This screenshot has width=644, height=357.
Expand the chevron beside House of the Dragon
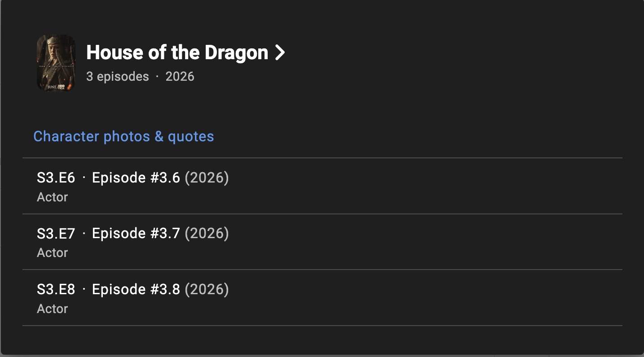pyautogui.click(x=280, y=53)
